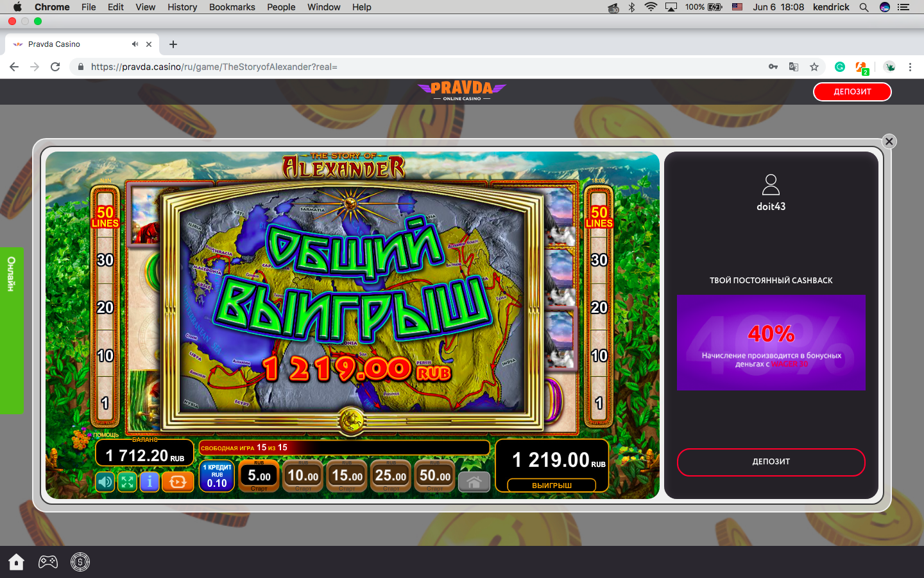Mute the game sound with the speaker icon
This screenshot has width=924, height=578.
[105, 482]
